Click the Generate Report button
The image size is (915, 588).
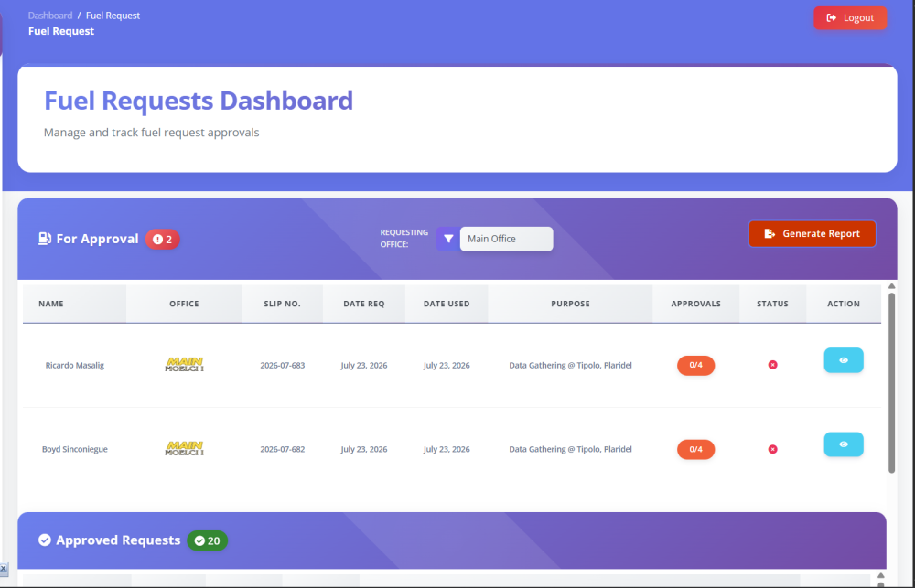pos(812,234)
